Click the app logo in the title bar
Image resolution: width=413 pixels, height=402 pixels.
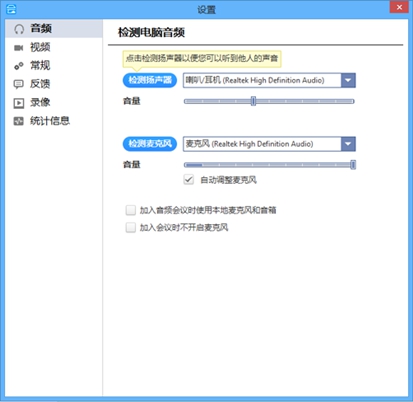pos(11,9)
